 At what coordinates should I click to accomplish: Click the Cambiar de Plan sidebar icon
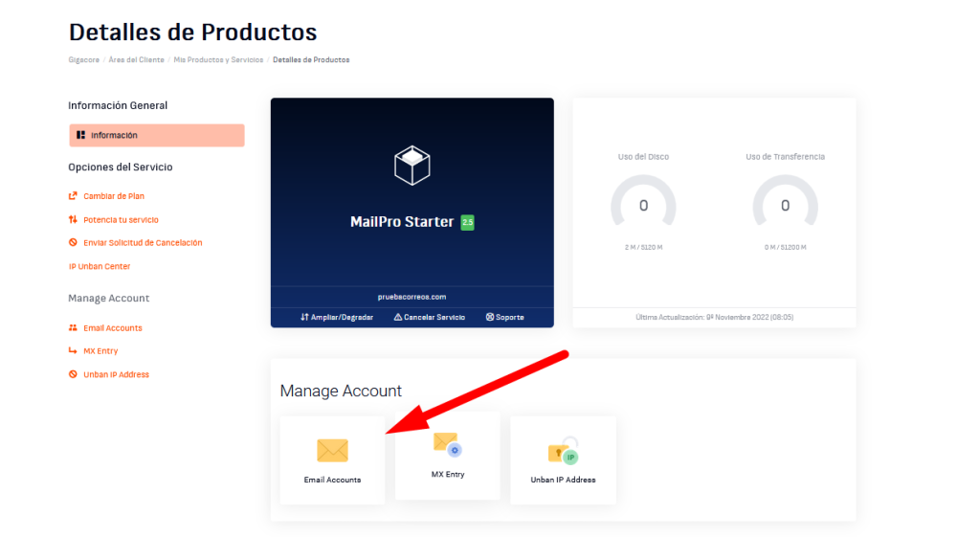73,196
